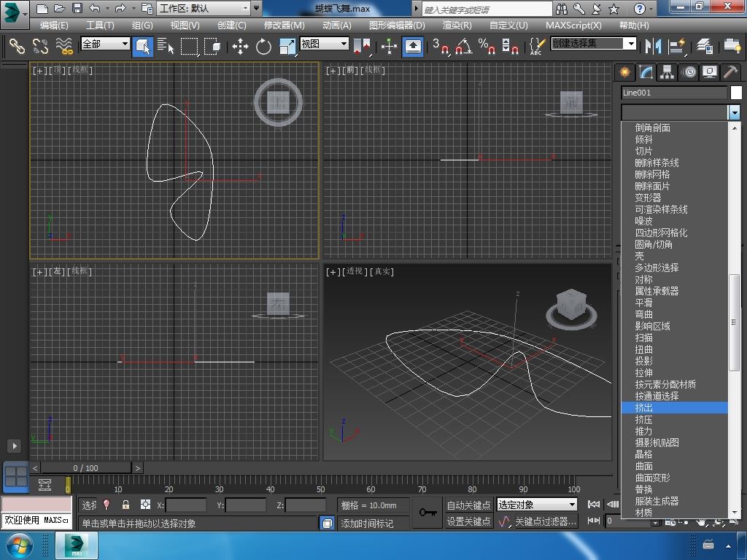Open the Windows Start button

[x=18, y=545]
